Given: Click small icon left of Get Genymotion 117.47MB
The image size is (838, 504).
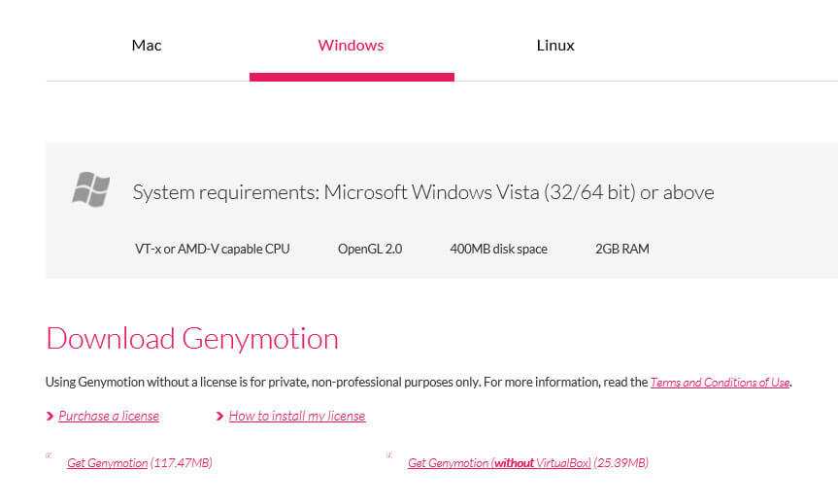Looking at the screenshot, I should tap(49, 454).
